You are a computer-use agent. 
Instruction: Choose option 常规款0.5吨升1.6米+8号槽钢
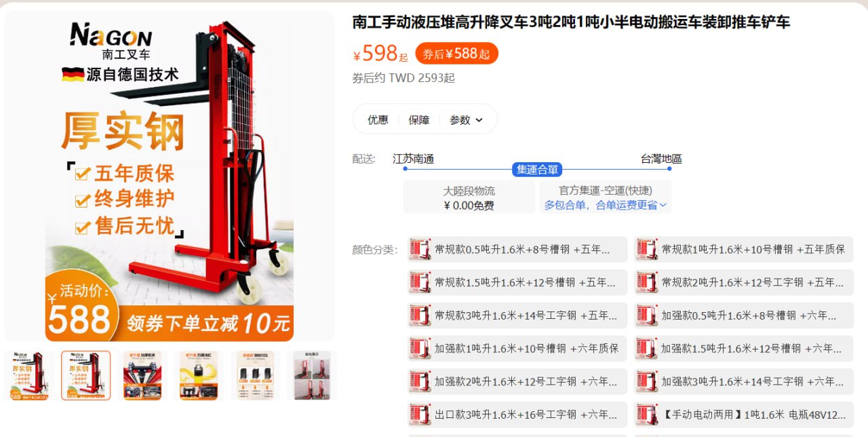pos(517,249)
